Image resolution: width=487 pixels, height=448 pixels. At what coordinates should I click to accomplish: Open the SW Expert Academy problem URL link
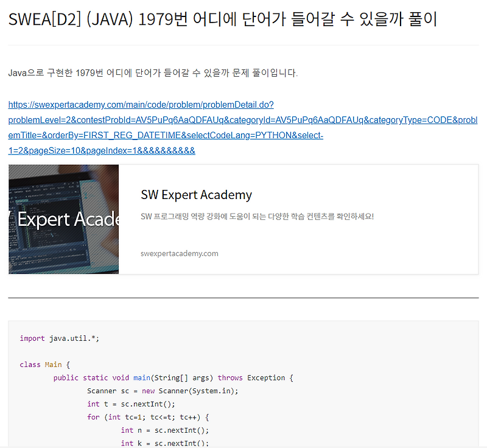pyautogui.click(x=140, y=104)
